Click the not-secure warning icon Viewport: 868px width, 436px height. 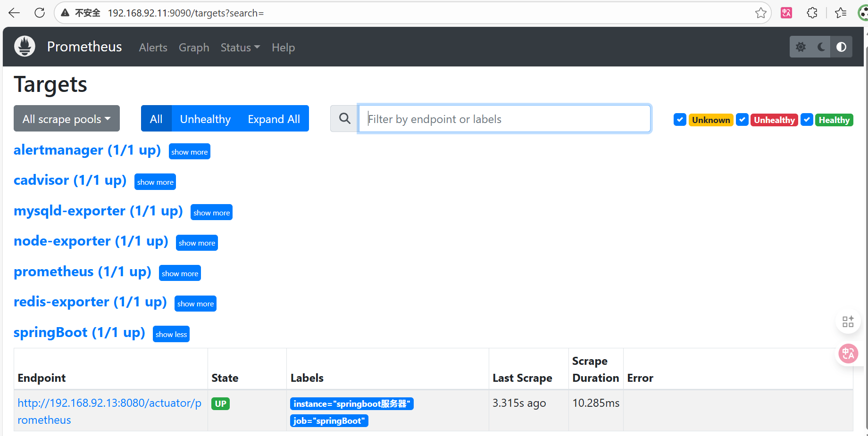pyautogui.click(x=65, y=13)
